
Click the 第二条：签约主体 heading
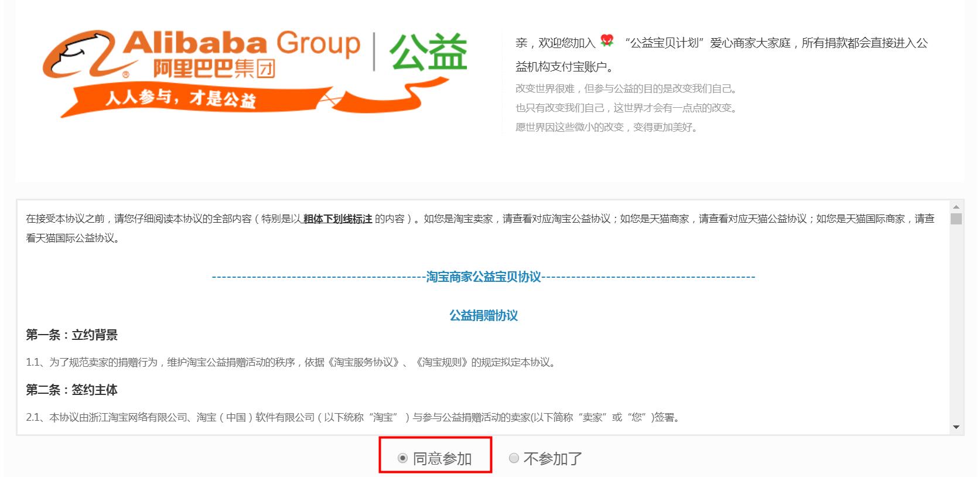(x=71, y=390)
